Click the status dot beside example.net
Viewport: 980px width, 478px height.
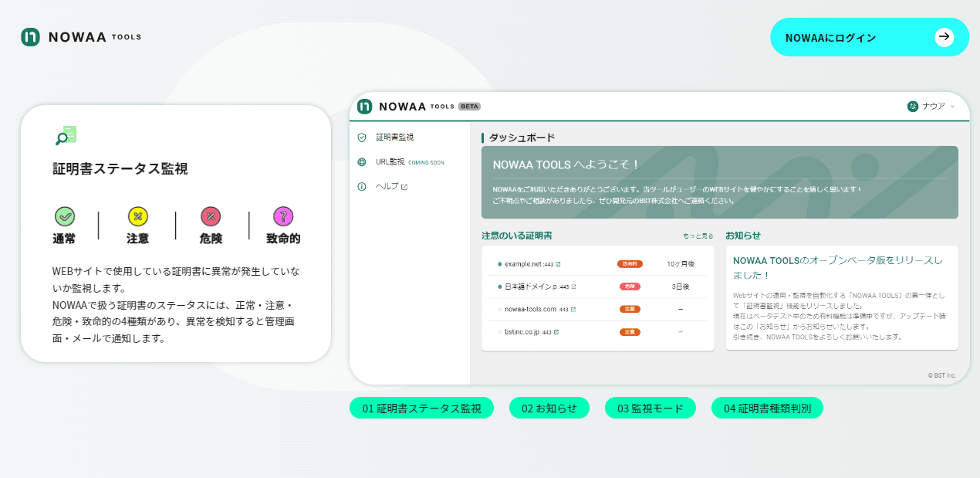pos(500,263)
